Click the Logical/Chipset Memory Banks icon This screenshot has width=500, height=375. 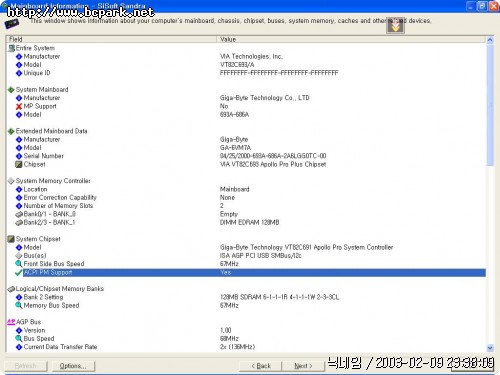click(11, 289)
